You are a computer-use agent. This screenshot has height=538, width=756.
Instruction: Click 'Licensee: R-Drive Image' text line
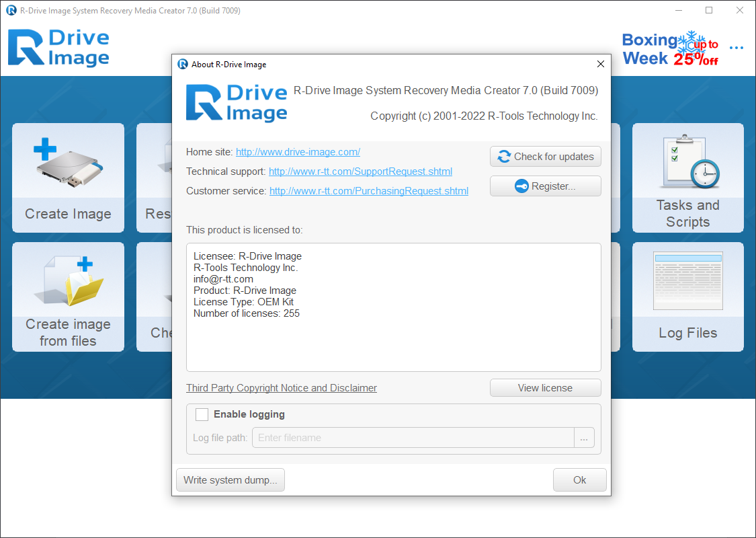[x=247, y=256]
